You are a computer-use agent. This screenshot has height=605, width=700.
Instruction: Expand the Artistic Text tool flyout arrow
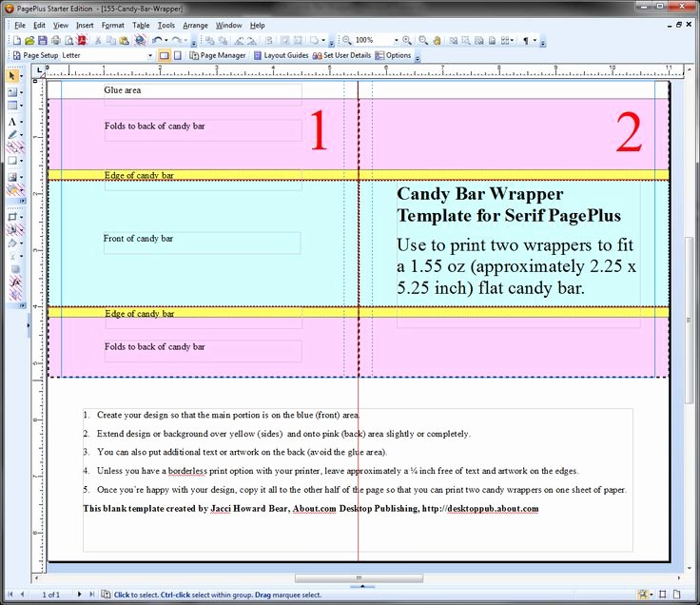(21, 122)
